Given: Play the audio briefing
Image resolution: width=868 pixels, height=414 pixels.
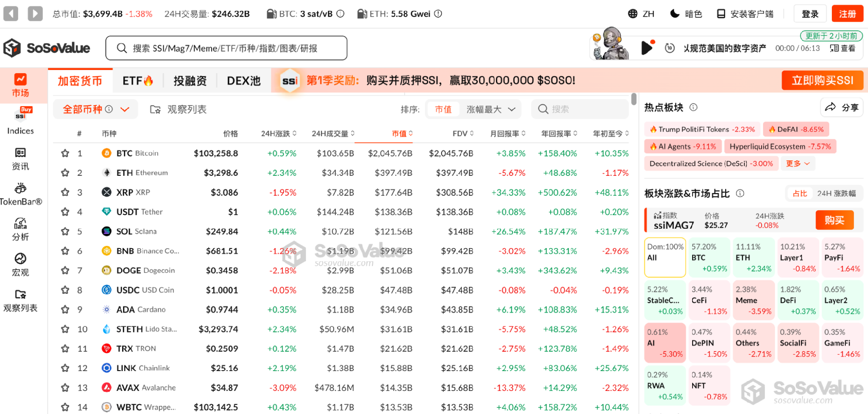Looking at the screenshot, I should click(647, 48).
